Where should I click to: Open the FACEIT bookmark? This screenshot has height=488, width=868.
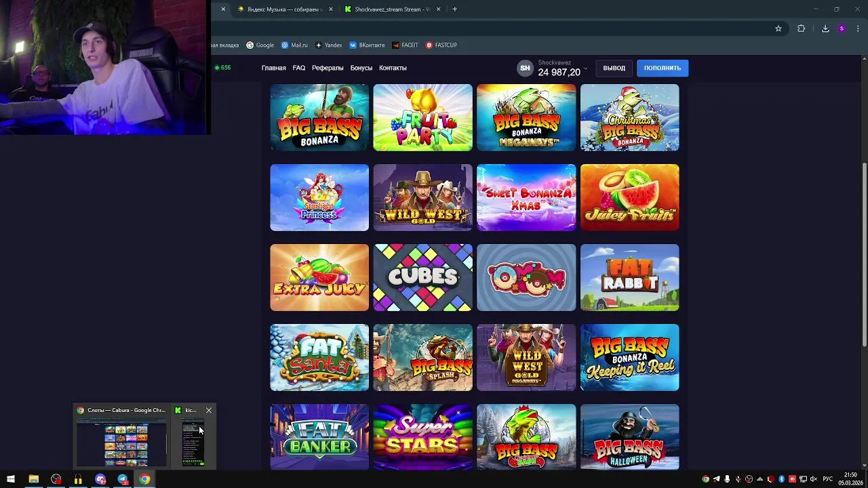[405, 45]
